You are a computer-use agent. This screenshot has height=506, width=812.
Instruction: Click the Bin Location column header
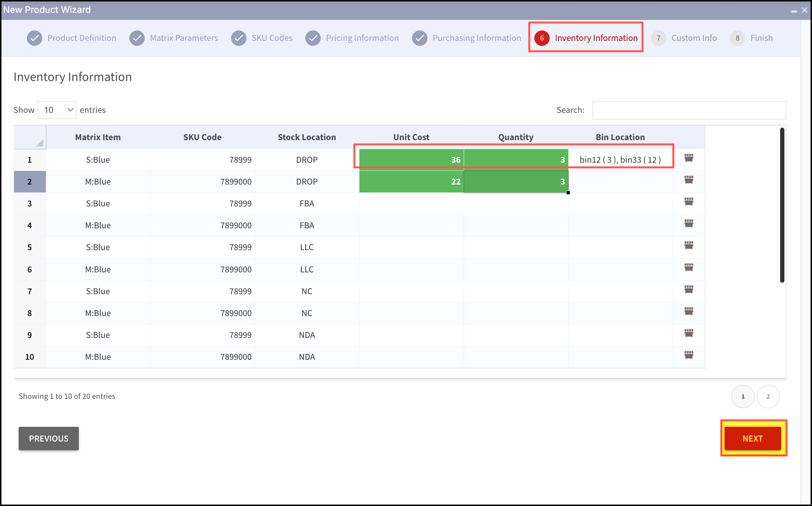point(620,137)
